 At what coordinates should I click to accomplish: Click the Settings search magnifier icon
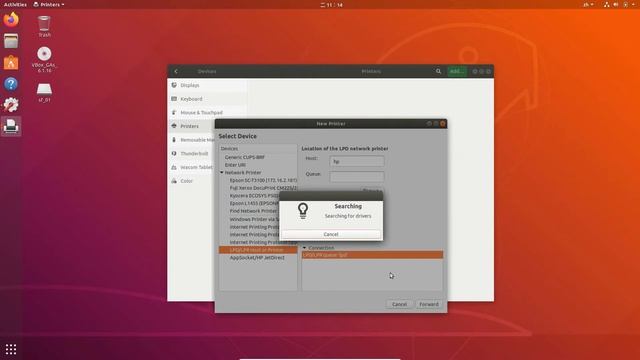pyautogui.click(x=438, y=71)
